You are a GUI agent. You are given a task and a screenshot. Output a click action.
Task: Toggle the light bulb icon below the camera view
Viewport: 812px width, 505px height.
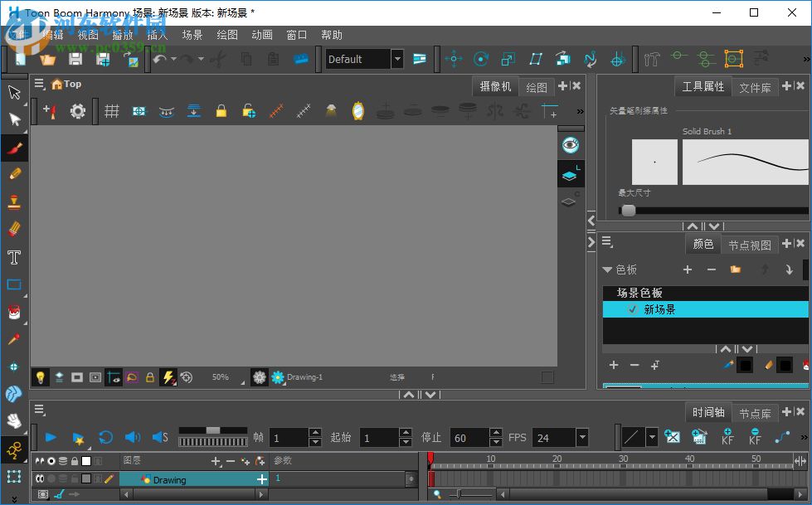(41, 377)
